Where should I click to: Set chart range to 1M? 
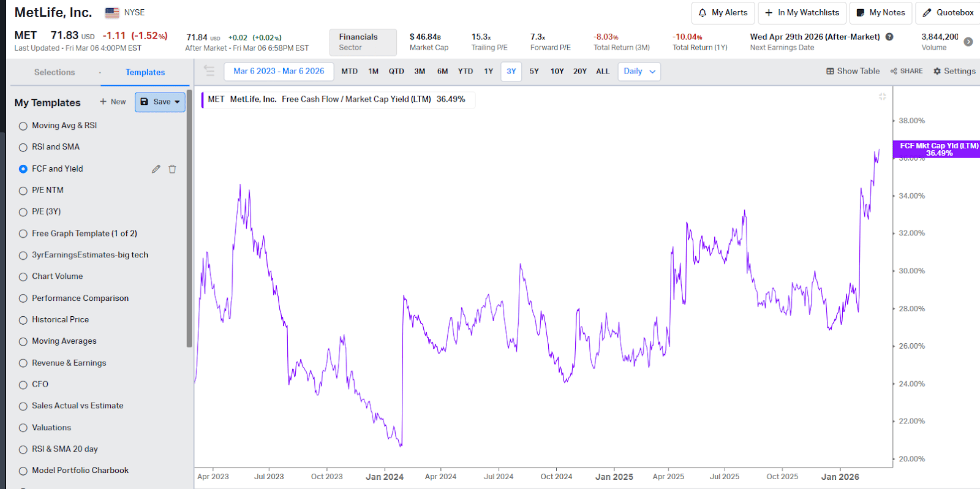coord(374,72)
